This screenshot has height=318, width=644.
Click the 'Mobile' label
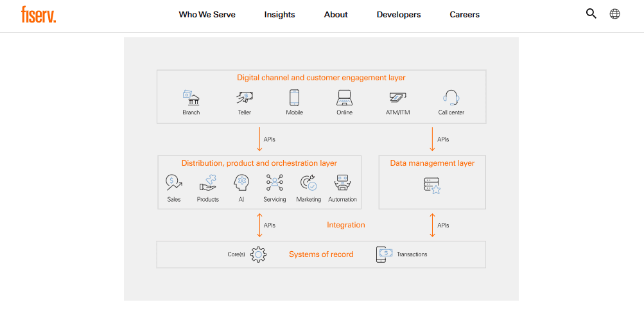[x=295, y=112]
